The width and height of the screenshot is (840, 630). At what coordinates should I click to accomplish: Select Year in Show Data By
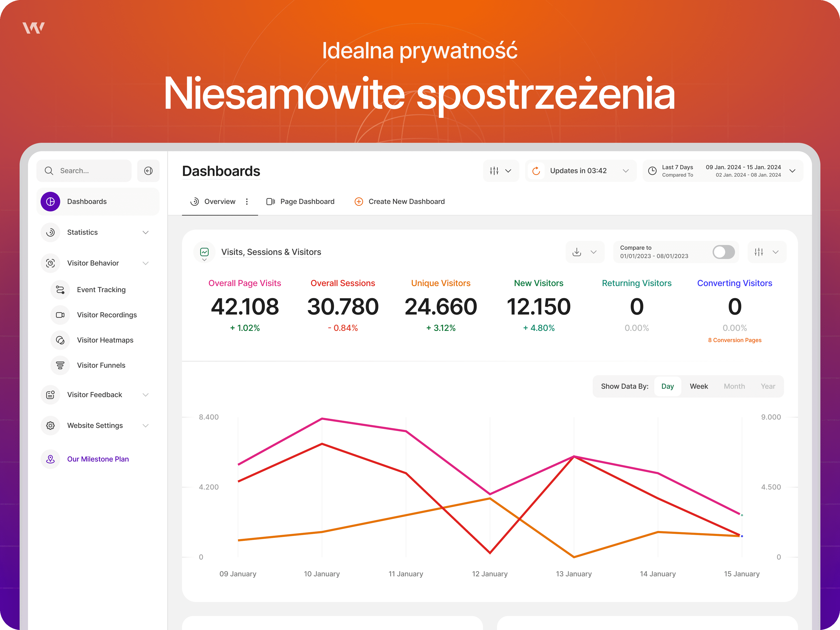[x=768, y=386]
